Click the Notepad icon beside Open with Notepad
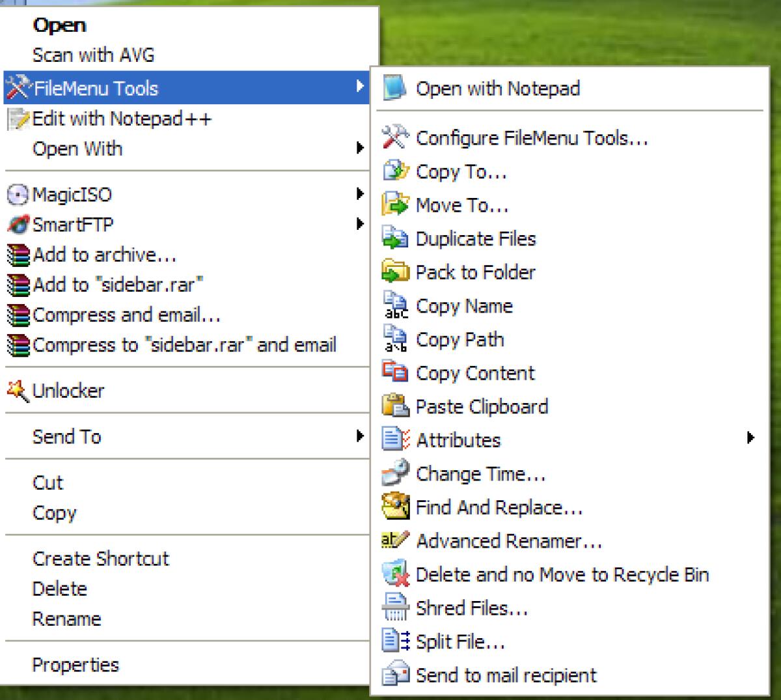Viewport: 781px width, 700px height. [x=395, y=88]
